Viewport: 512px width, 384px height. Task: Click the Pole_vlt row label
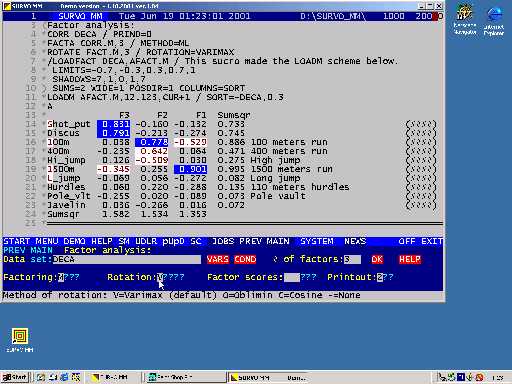[x=69, y=196]
